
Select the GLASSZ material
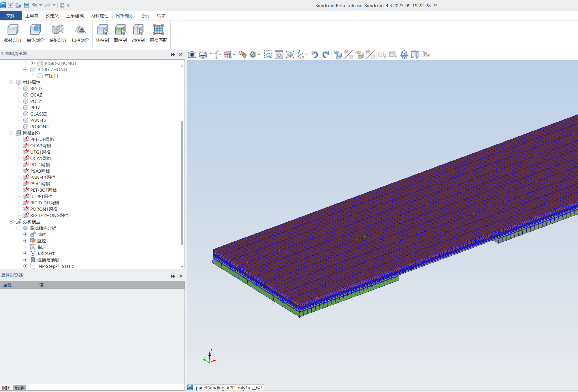pyautogui.click(x=38, y=114)
